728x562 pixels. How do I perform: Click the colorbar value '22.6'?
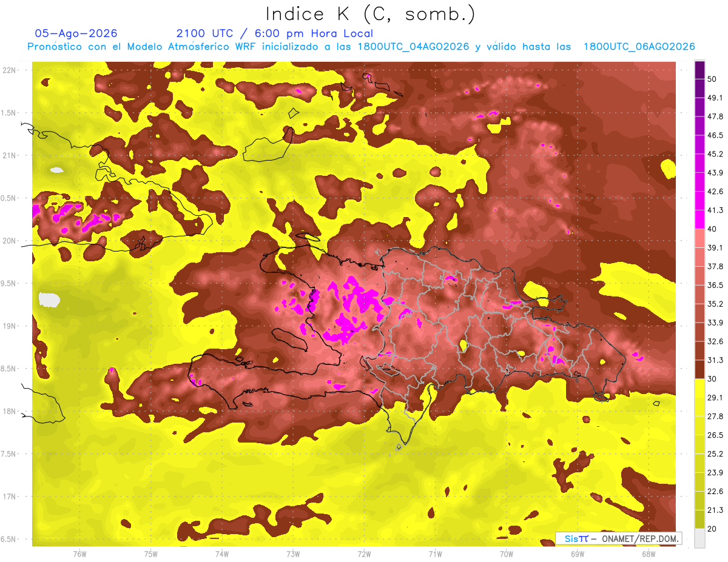coord(715,491)
